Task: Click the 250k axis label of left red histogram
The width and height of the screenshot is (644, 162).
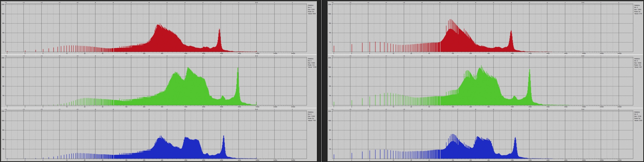Action: click(3, 4)
